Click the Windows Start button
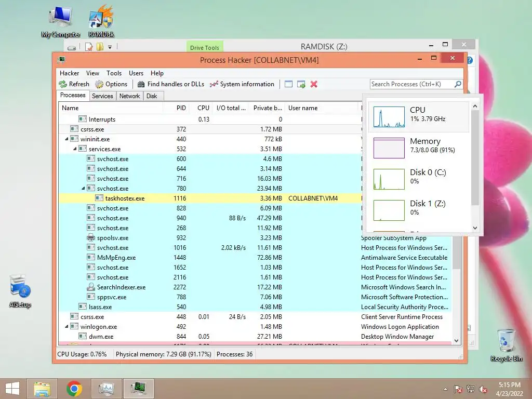 (12, 389)
